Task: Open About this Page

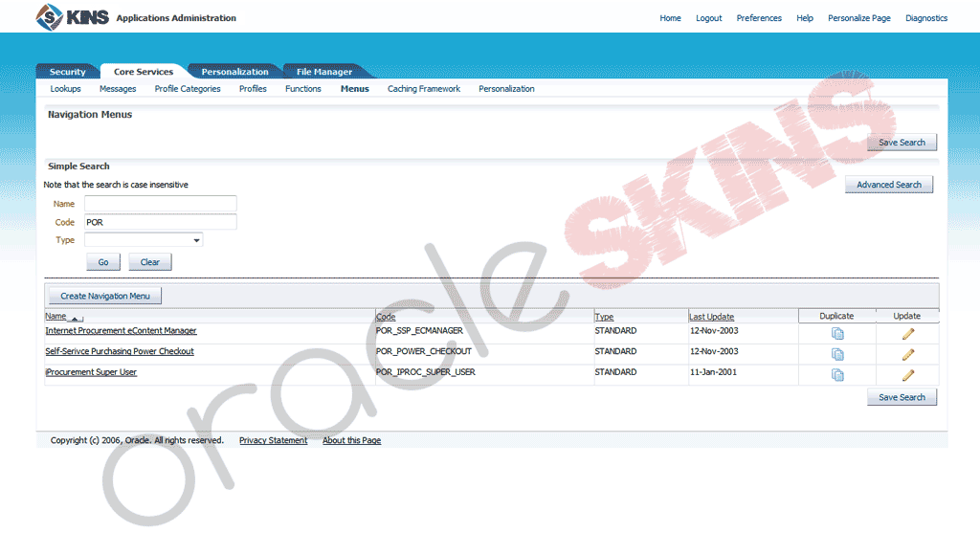Action: pos(352,440)
